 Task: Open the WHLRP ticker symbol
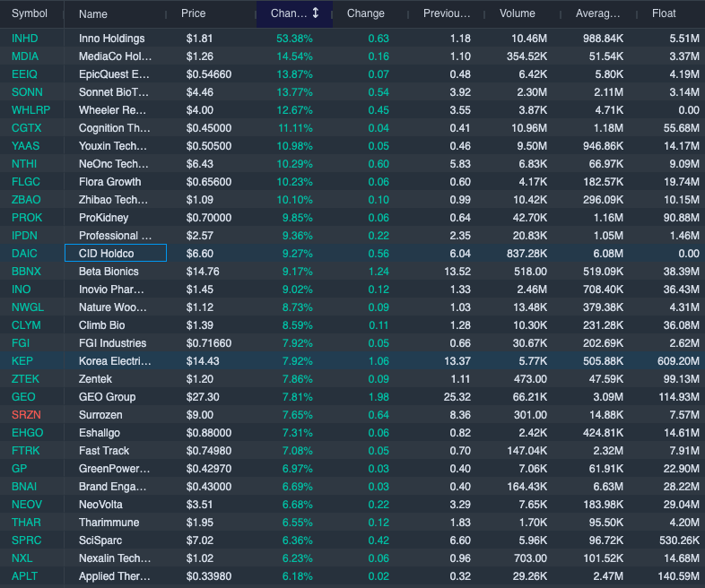(x=30, y=110)
